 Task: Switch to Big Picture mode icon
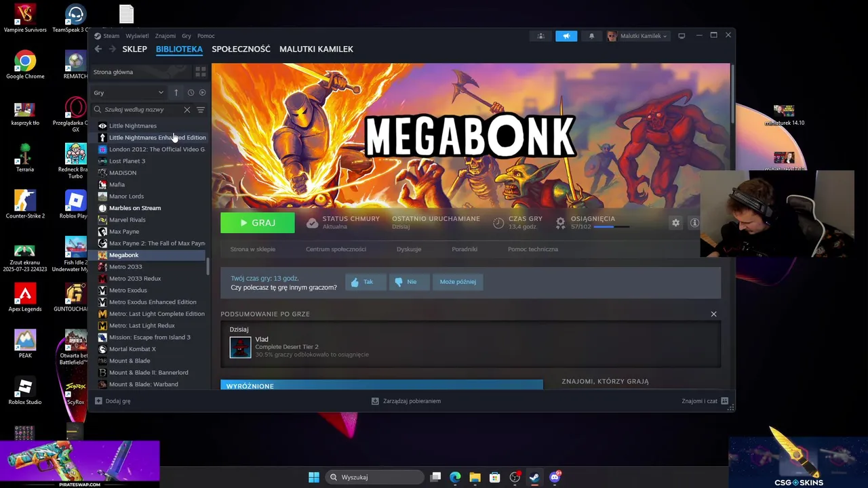click(x=682, y=36)
